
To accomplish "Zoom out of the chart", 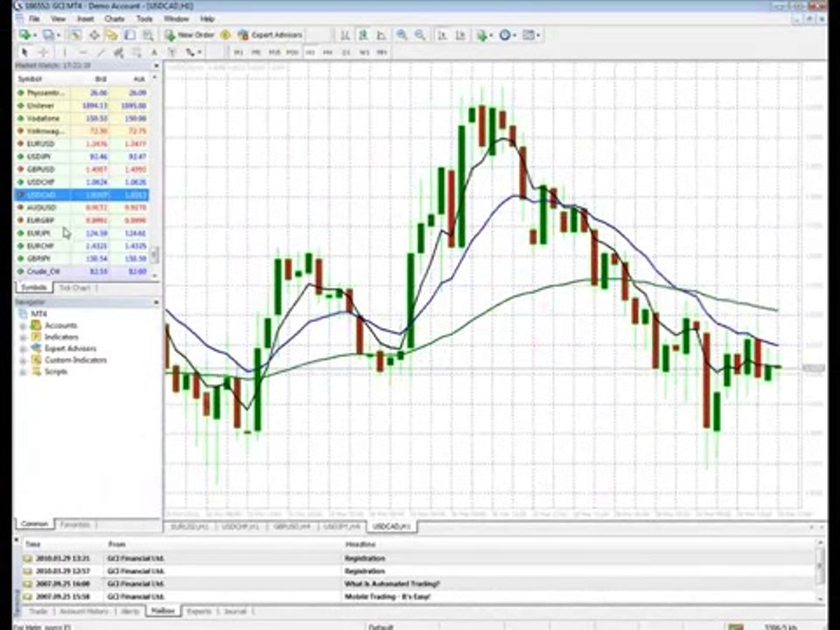I will point(420,35).
